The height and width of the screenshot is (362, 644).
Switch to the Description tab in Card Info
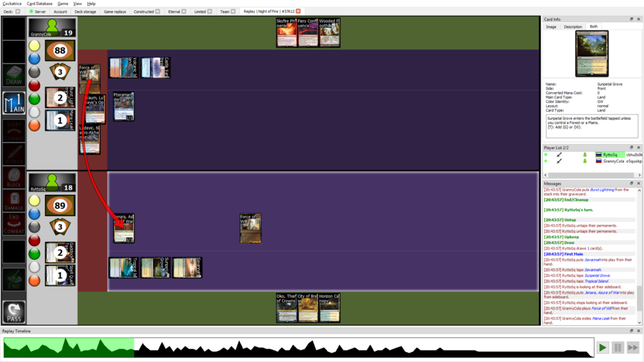click(573, 27)
